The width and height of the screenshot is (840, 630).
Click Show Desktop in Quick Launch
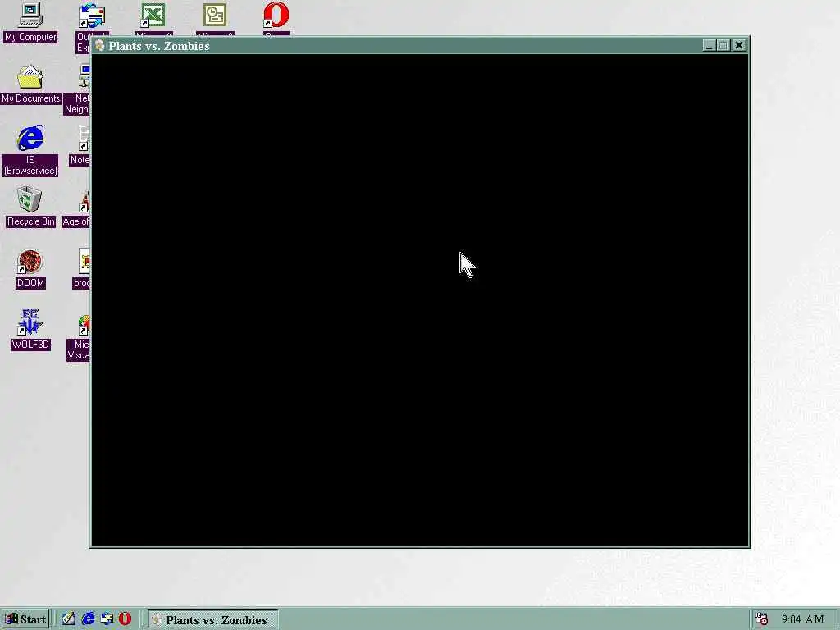(x=68, y=619)
